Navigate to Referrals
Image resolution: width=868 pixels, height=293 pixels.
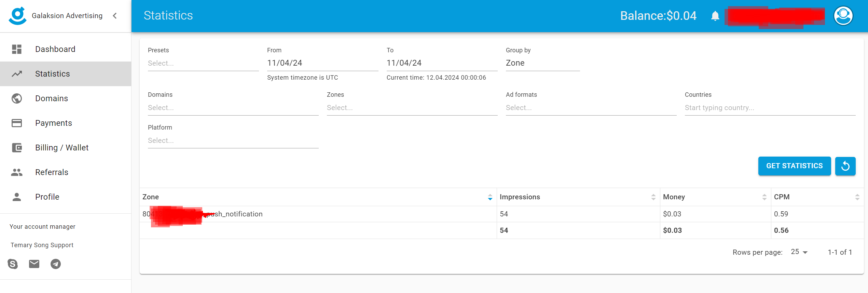(66, 172)
